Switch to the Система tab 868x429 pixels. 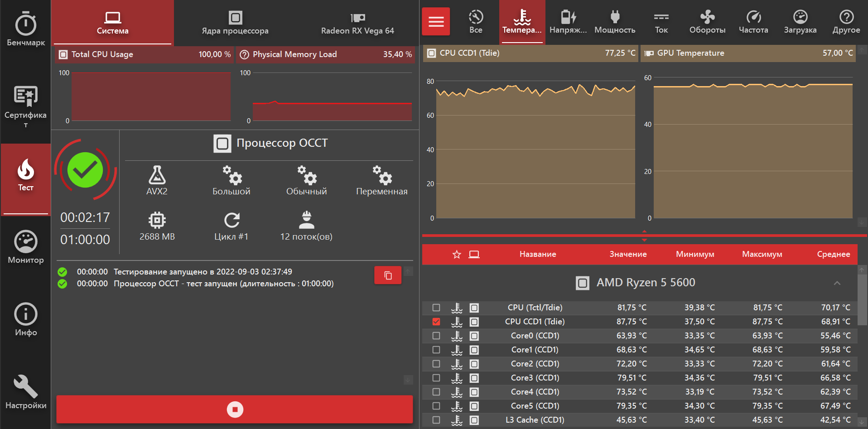[112, 23]
